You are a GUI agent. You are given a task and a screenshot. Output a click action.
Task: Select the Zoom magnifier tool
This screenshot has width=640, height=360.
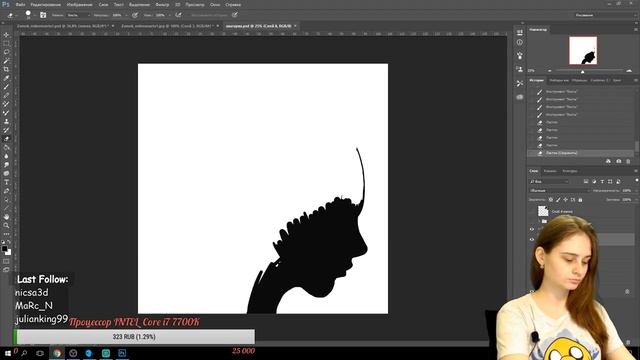coord(6,225)
